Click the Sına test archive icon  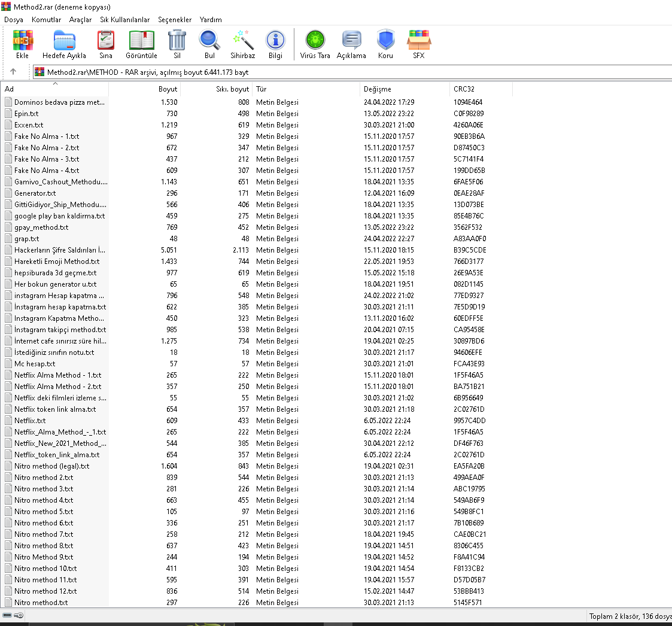[105, 41]
